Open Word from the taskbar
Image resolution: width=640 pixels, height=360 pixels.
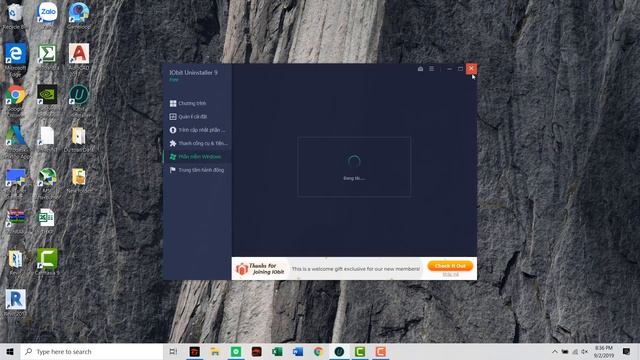coord(298,351)
